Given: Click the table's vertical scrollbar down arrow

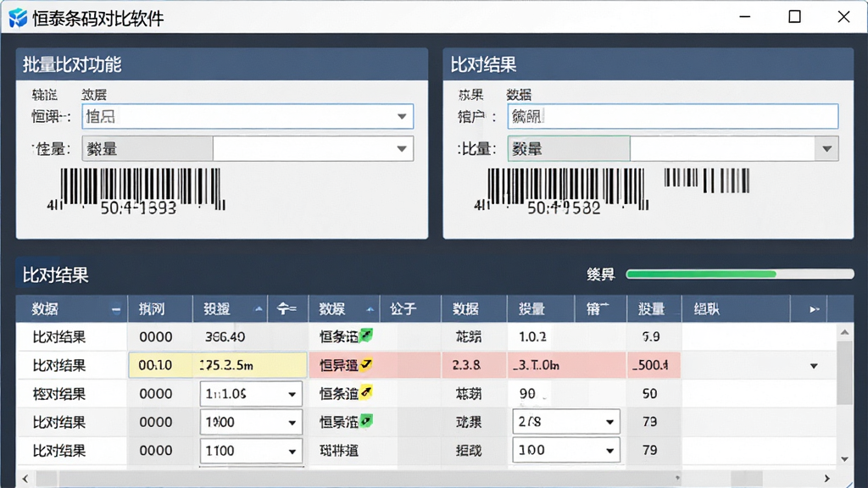Looking at the screenshot, I should (844, 458).
